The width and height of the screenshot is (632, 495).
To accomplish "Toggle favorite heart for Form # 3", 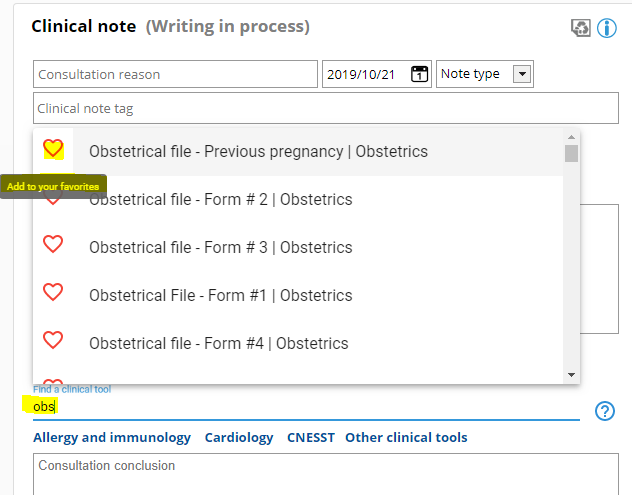I will point(53,244).
